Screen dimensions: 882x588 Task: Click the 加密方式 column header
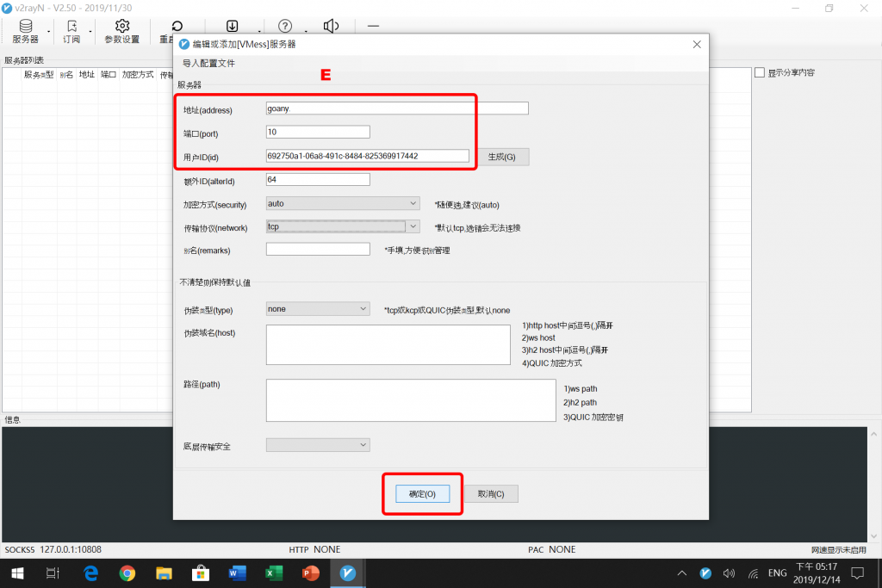(138, 74)
